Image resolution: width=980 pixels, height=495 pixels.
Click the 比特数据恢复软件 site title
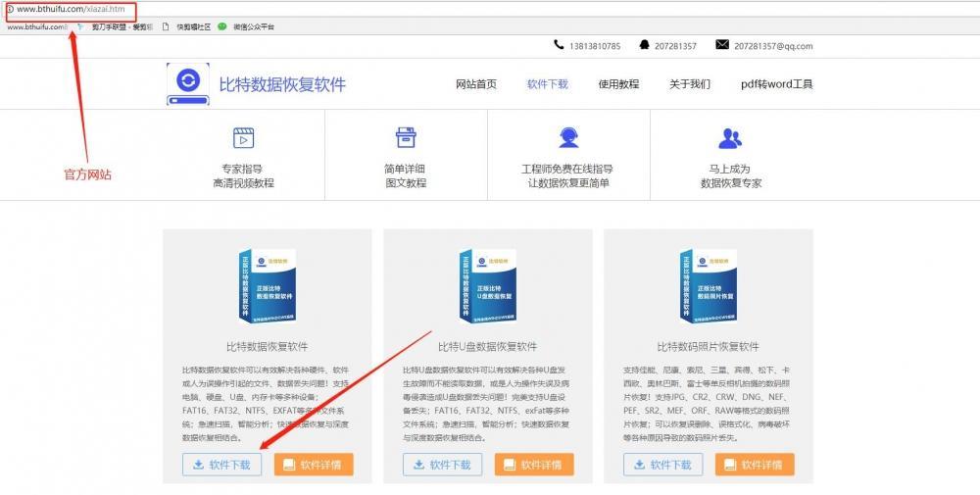282,84
